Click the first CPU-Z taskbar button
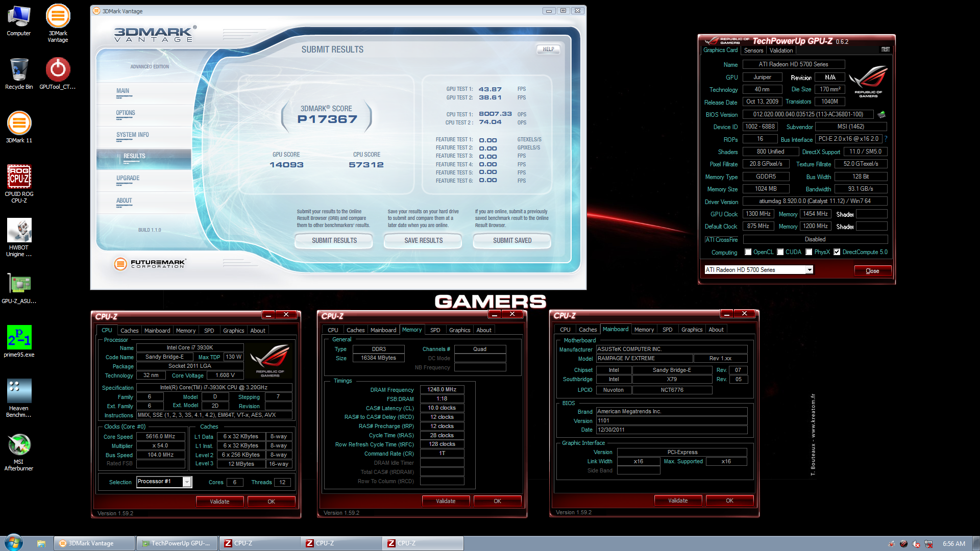This screenshot has width=980, height=551. point(259,543)
